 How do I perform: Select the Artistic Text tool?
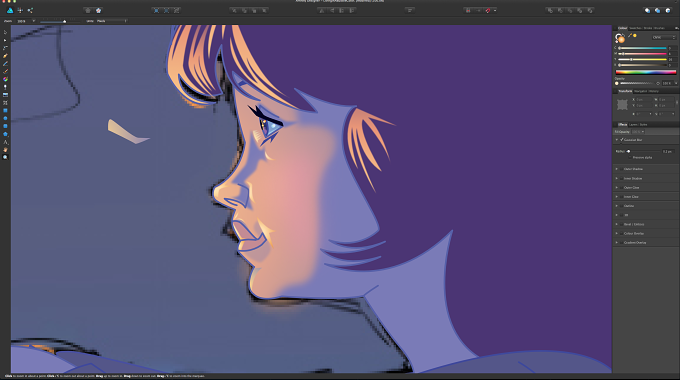pyautogui.click(x=5, y=142)
